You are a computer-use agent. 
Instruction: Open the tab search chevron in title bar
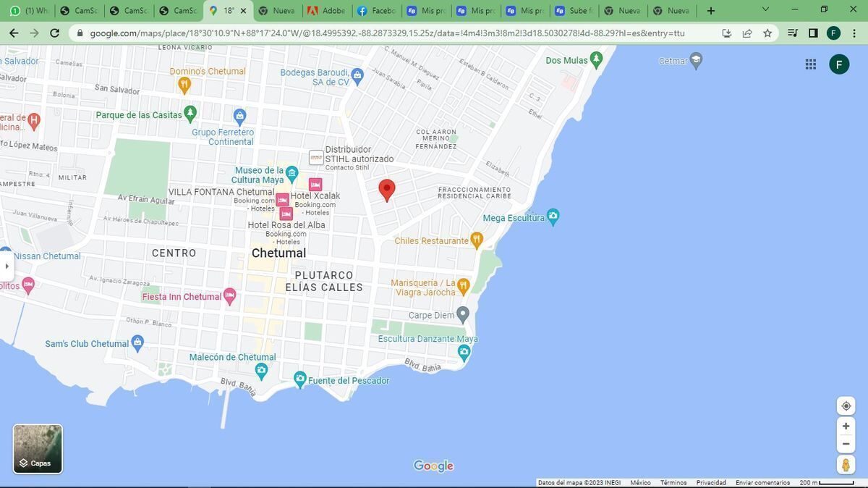767,10
